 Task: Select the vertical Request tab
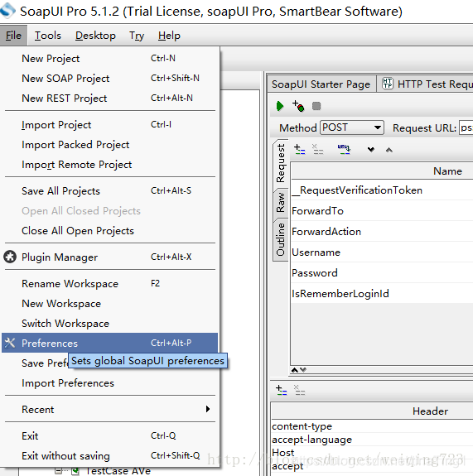coord(280,163)
